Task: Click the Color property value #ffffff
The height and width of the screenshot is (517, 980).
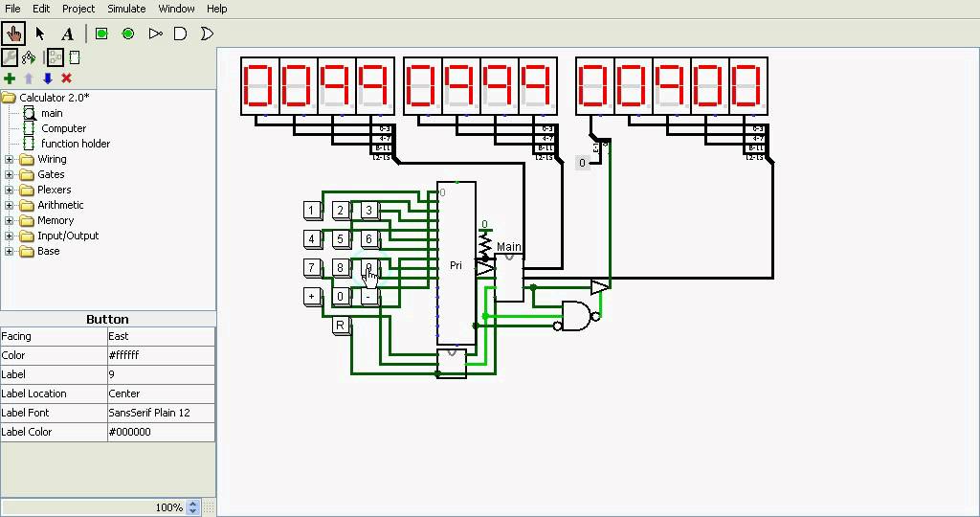Action: point(161,355)
